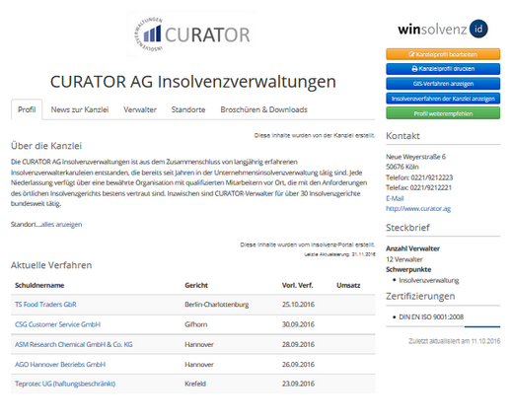Image resolution: width=512 pixels, height=420 pixels.
Task: Click the Kontakt heading
Action: [x=402, y=136]
